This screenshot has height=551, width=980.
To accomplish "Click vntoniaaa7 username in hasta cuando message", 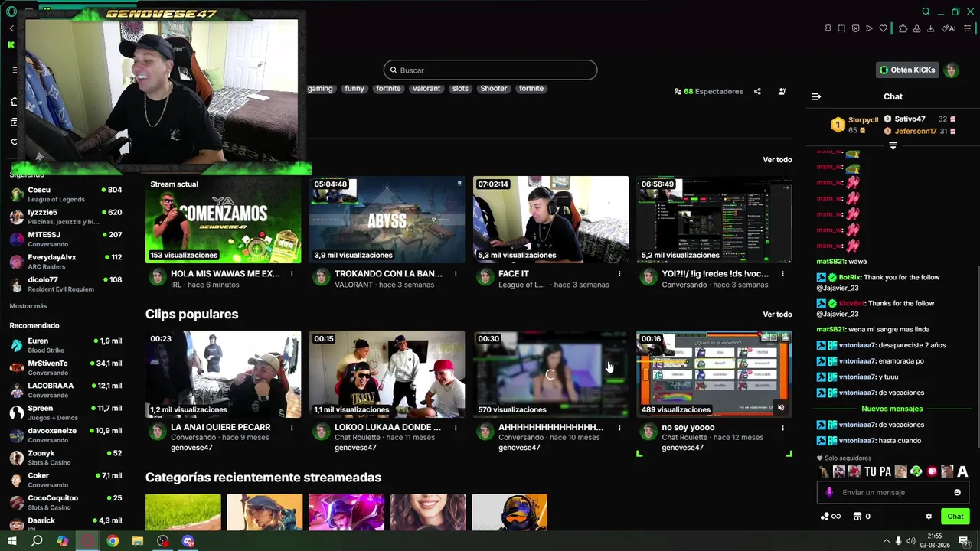I will 857,441.
